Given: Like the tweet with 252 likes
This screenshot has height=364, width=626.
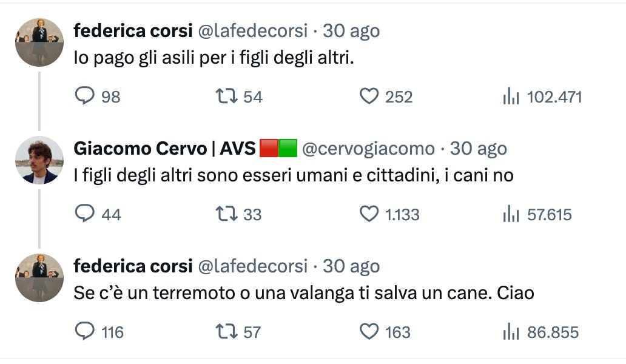Looking at the screenshot, I should [x=369, y=96].
